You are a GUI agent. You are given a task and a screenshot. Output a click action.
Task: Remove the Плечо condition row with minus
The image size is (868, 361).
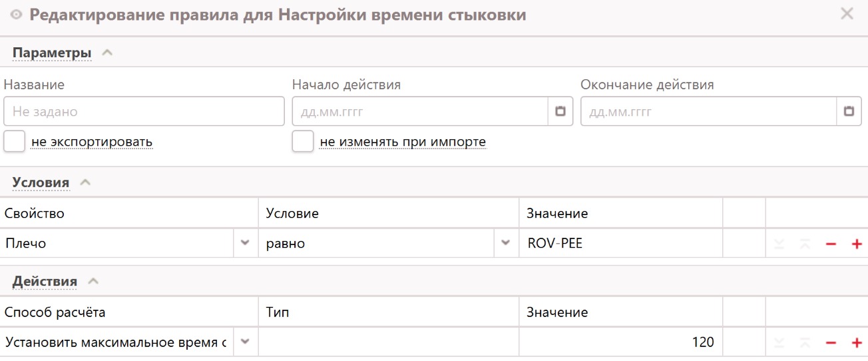point(831,244)
